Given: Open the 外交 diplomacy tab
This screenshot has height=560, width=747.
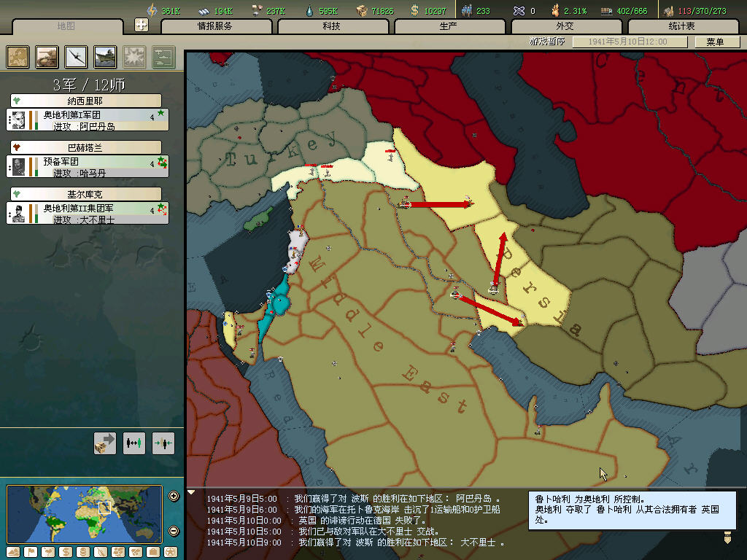Looking at the screenshot, I should click(565, 26).
